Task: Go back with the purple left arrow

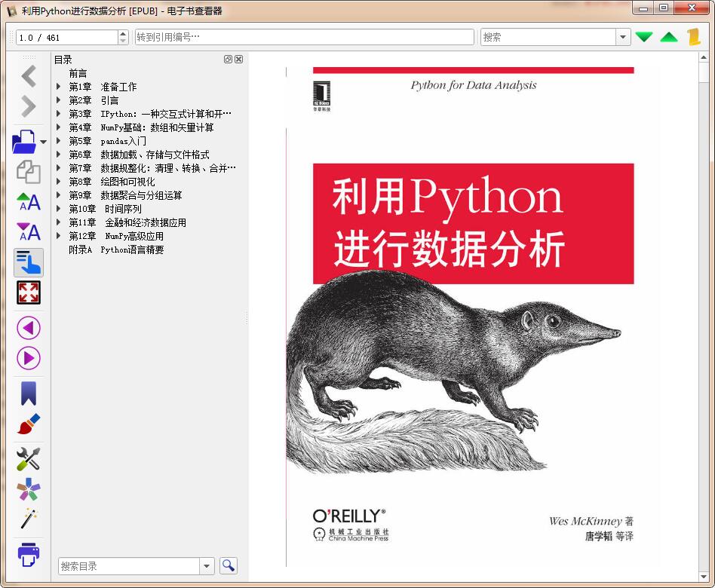Action: (x=27, y=327)
